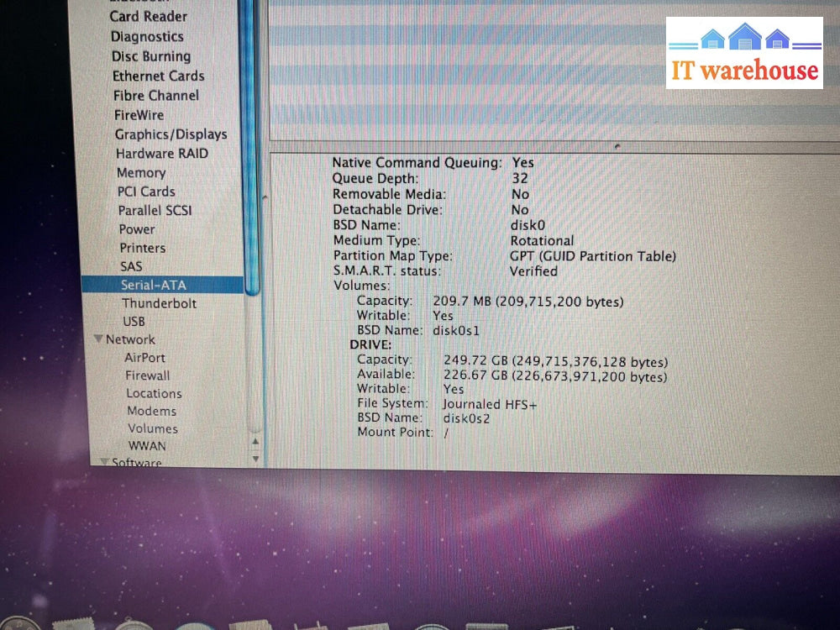
Task: Collapse the Software section triangle
Action: (x=104, y=462)
